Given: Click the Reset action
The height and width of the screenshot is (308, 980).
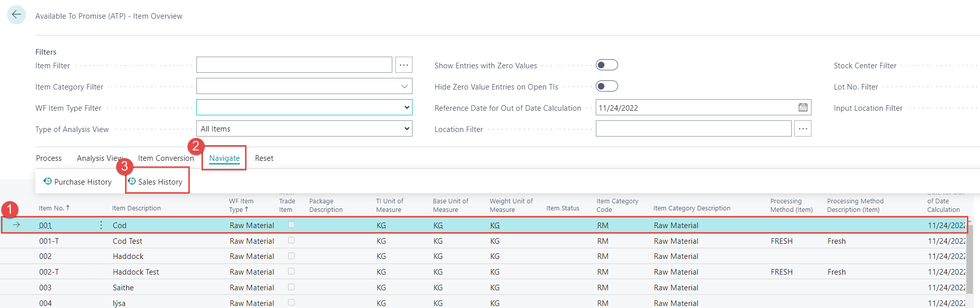Looking at the screenshot, I should 264,158.
